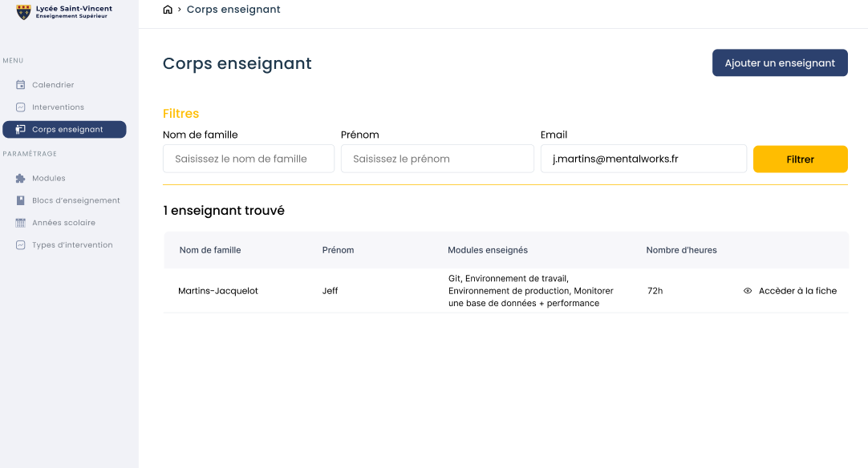Open Années scolaire section

pos(64,223)
